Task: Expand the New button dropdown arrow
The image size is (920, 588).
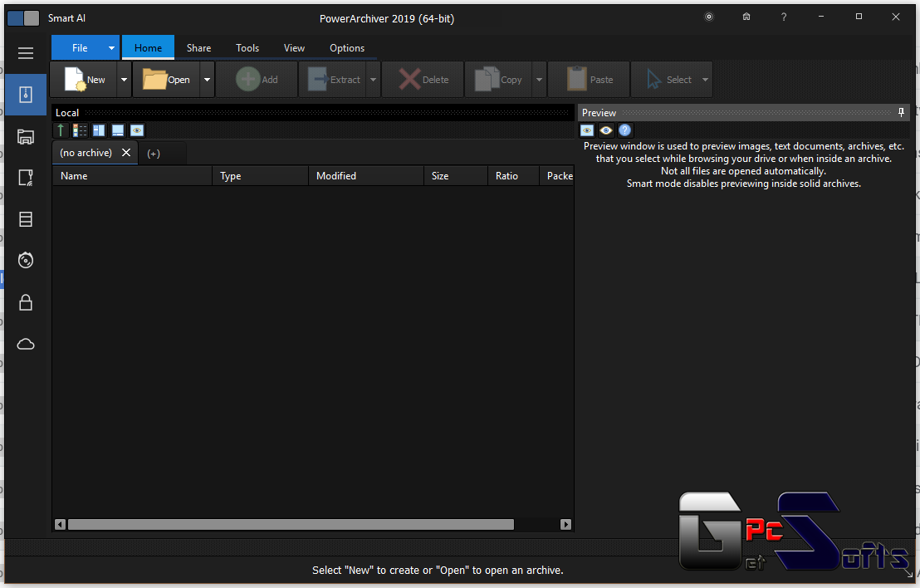Action: (124, 79)
